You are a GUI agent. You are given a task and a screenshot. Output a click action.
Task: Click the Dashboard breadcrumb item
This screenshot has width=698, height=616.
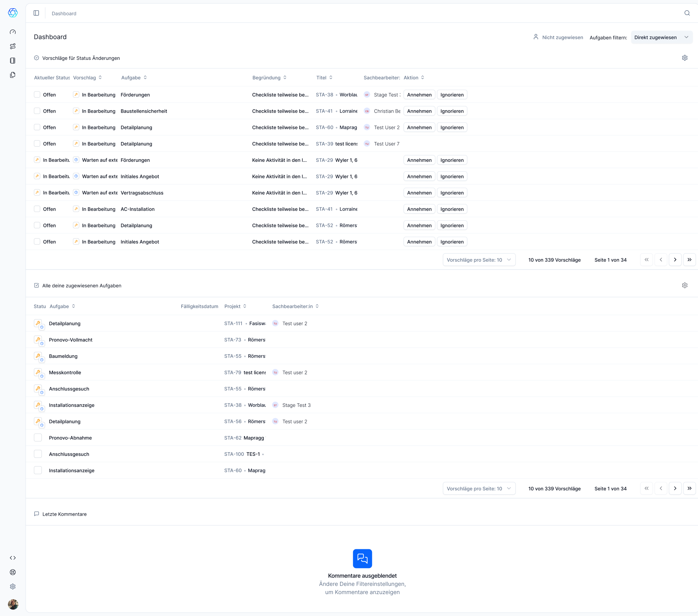[64, 13]
